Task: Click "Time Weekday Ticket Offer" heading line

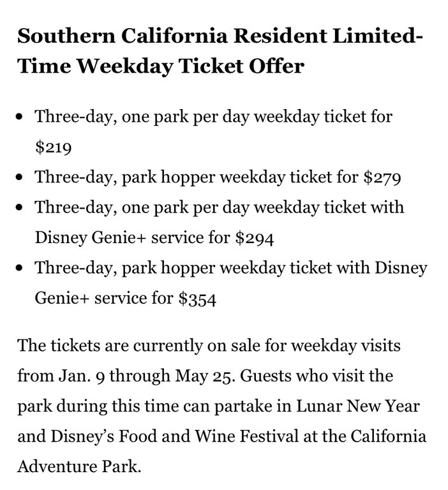Action: click(x=160, y=66)
